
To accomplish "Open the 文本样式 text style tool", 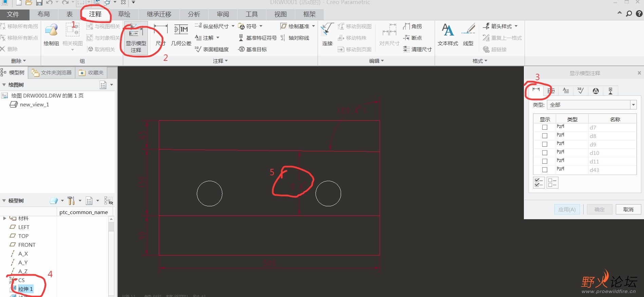I will (x=448, y=35).
